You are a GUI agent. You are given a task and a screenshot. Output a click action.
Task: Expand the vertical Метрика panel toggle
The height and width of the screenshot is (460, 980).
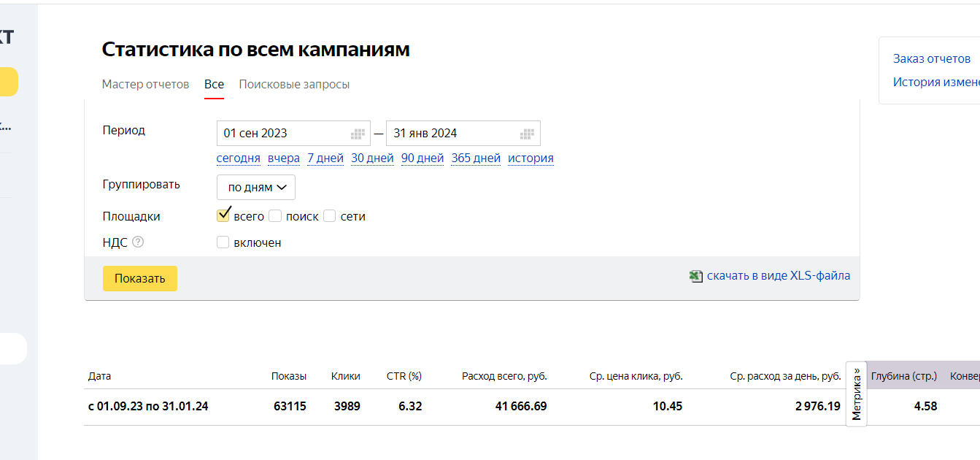(x=857, y=394)
